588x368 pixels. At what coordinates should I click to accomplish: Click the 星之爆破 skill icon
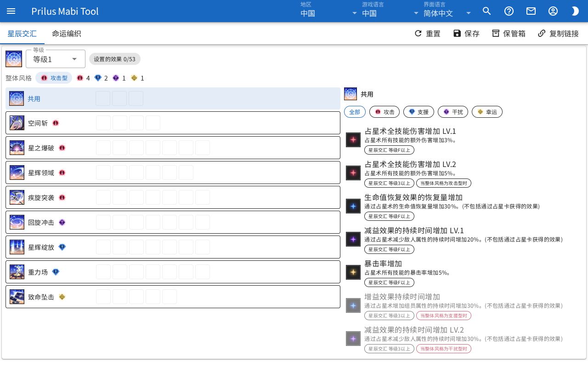tap(17, 148)
